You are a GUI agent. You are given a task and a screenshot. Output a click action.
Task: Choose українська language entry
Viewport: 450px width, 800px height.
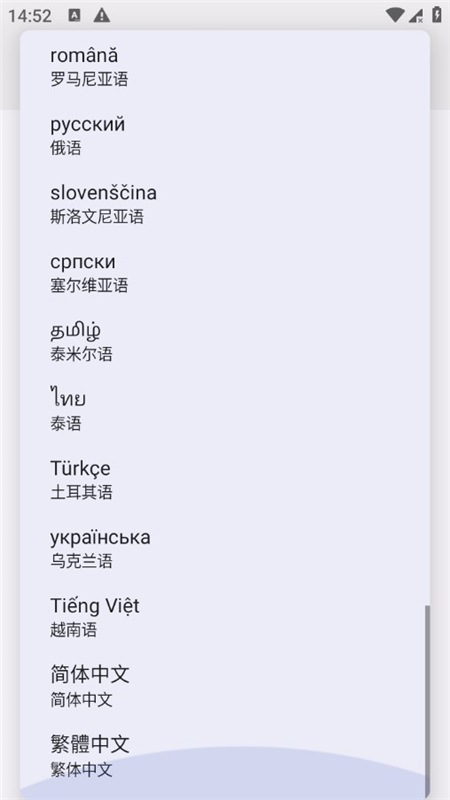[x=225, y=548]
